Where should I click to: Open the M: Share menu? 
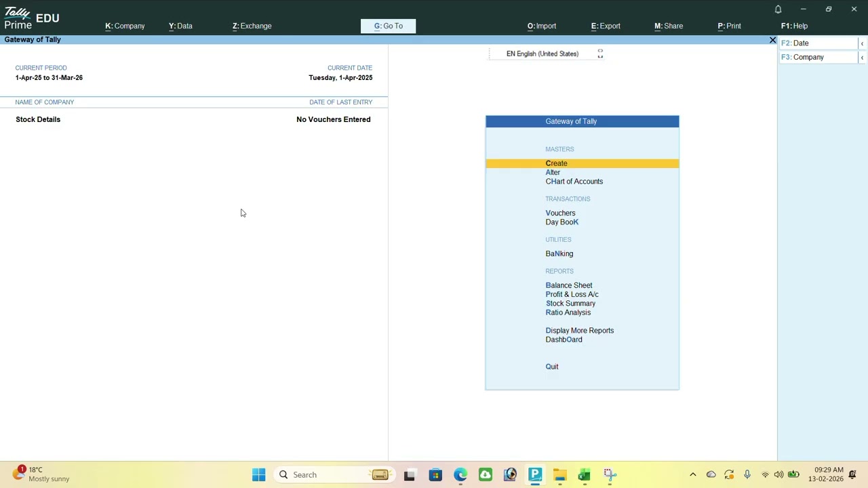669,26
